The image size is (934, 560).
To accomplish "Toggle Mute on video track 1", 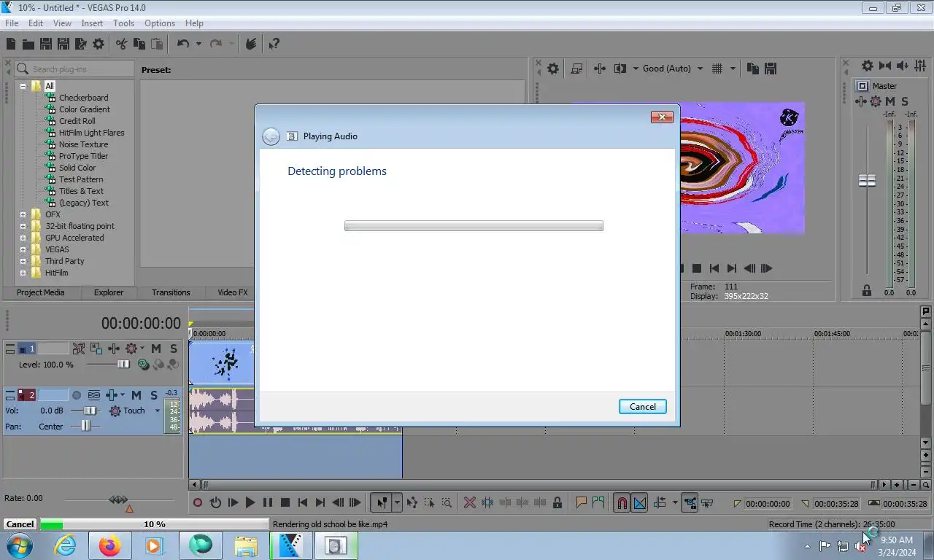I will 156,349.
